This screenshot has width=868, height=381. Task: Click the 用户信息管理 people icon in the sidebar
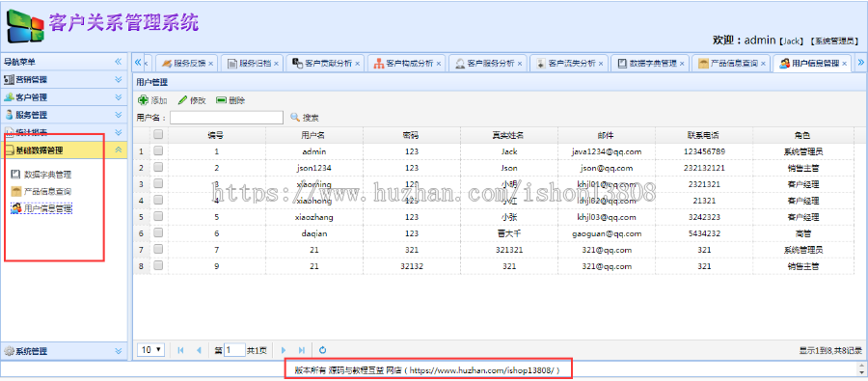[x=16, y=208]
